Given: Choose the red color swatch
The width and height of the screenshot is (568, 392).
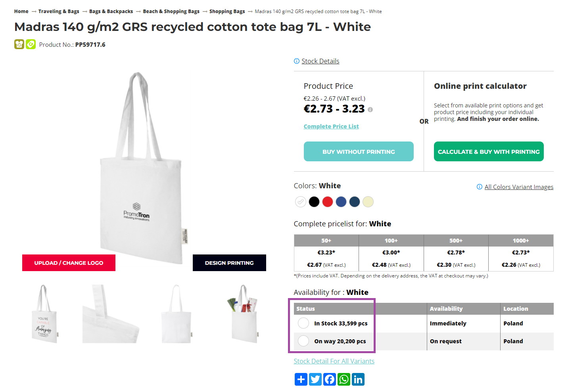Looking at the screenshot, I should pos(328,202).
